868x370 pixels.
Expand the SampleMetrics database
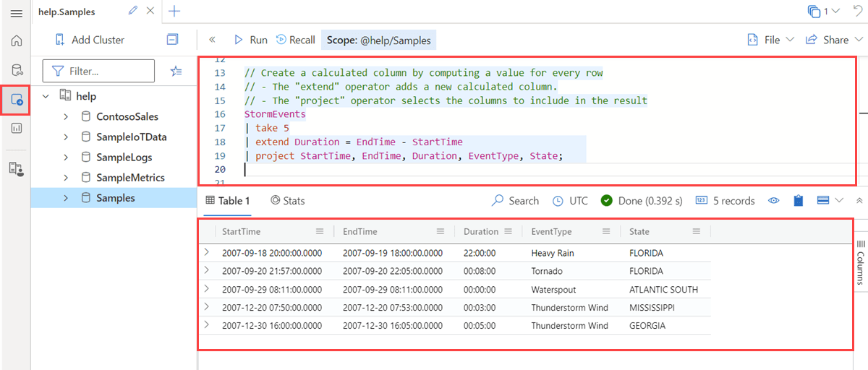[65, 177]
